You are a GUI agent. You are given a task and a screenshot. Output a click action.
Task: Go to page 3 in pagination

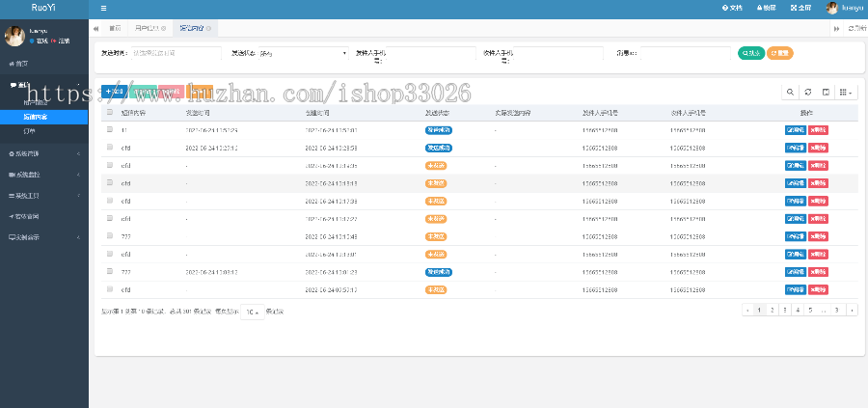pos(784,310)
